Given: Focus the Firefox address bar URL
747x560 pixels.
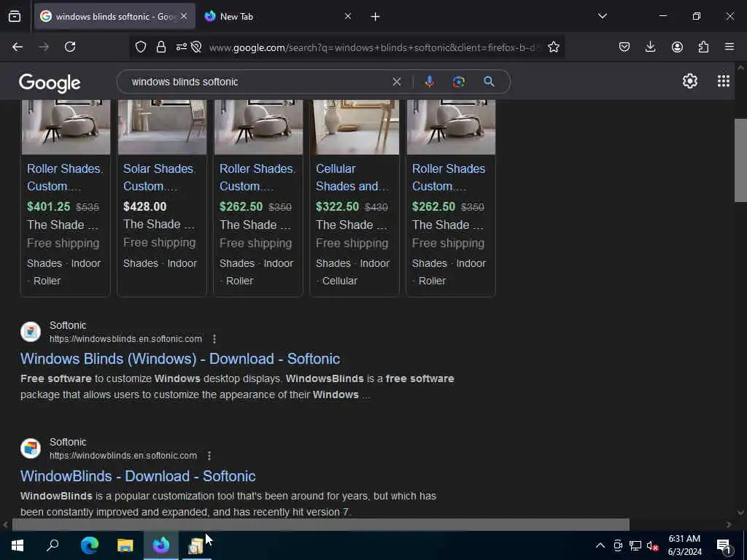Looking at the screenshot, I should point(374,47).
